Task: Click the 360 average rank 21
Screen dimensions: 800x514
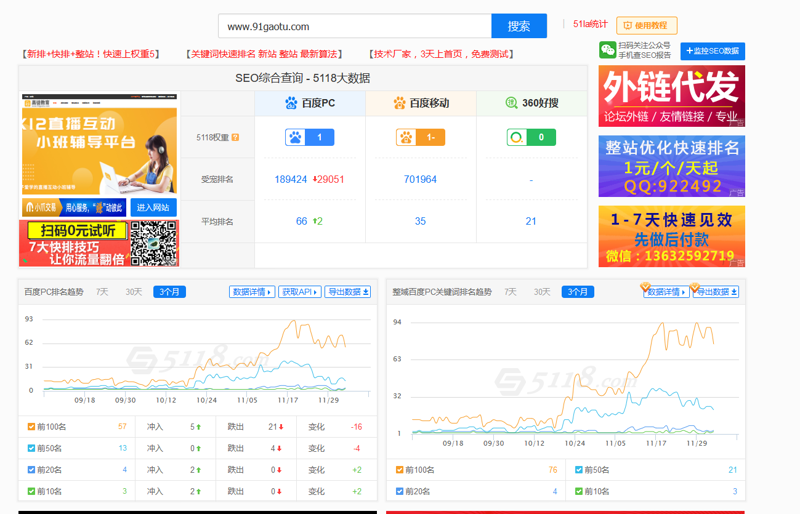Action: pos(531,221)
